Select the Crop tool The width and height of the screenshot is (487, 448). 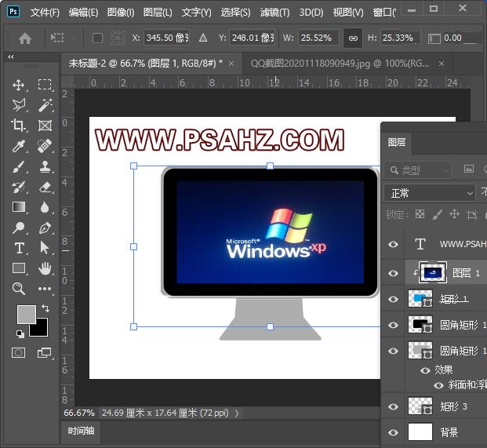19,126
